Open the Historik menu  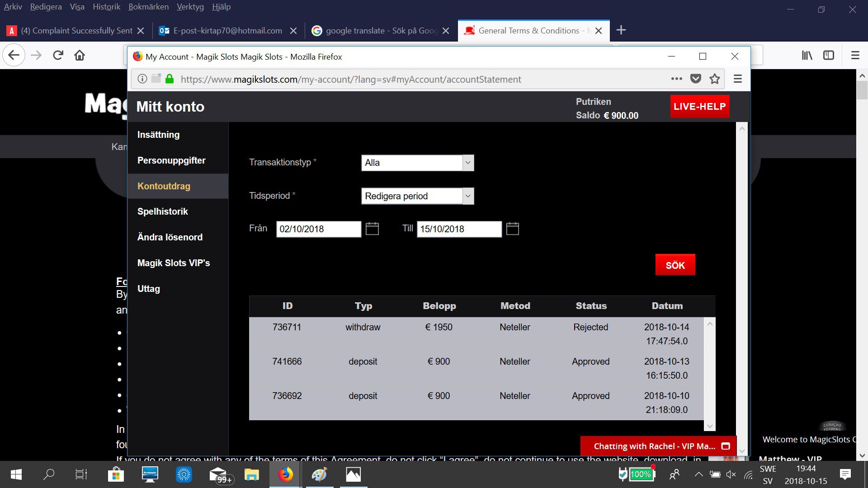coord(106,7)
